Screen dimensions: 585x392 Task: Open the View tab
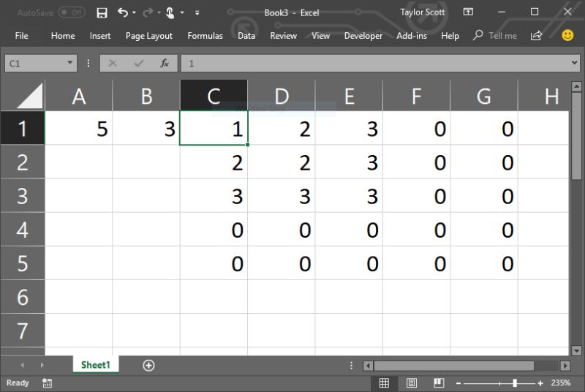coord(320,35)
